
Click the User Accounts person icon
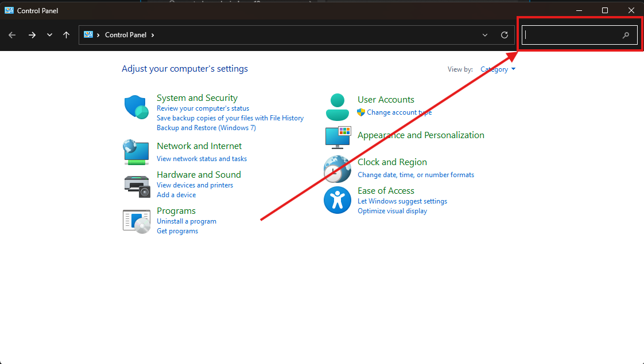(x=337, y=107)
